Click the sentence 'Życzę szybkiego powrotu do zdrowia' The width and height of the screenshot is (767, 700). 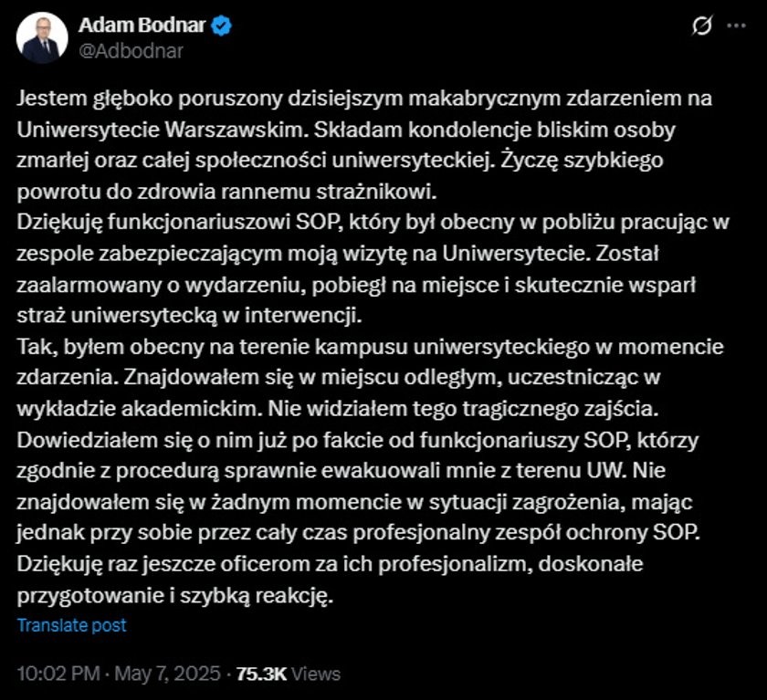point(340,175)
